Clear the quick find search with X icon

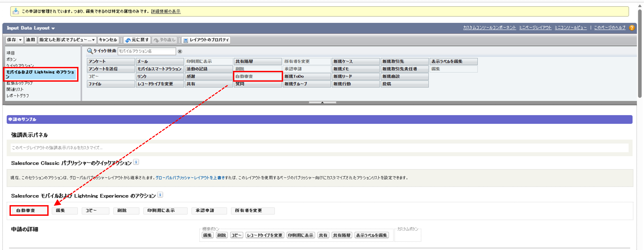tap(180, 51)
